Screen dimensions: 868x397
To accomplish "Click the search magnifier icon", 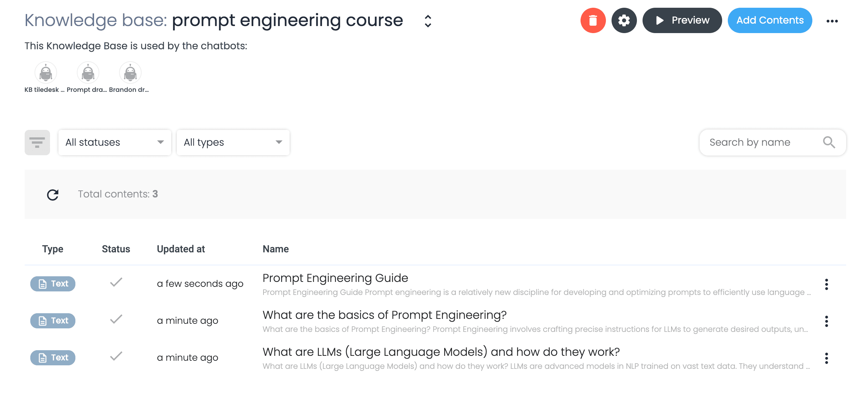I will click(x=829, y=143).
